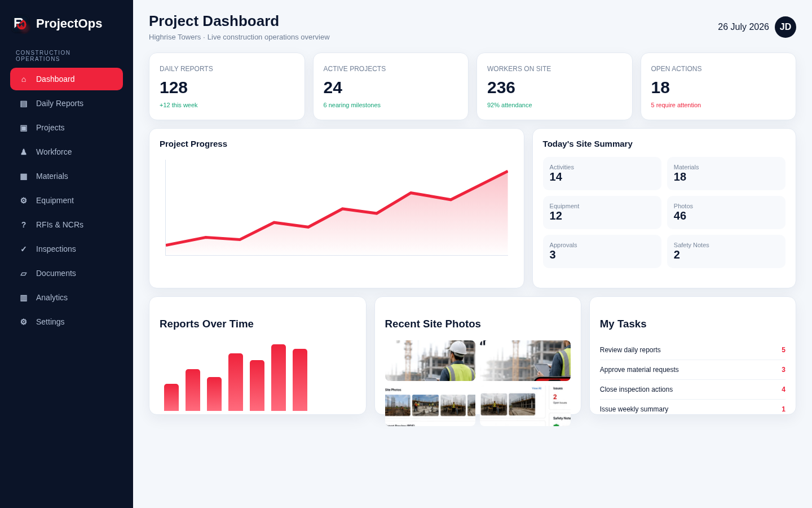Open 'Review daily reports' task
The height and width of the screenshot is (508, 812).
click(x=692, y=350)
